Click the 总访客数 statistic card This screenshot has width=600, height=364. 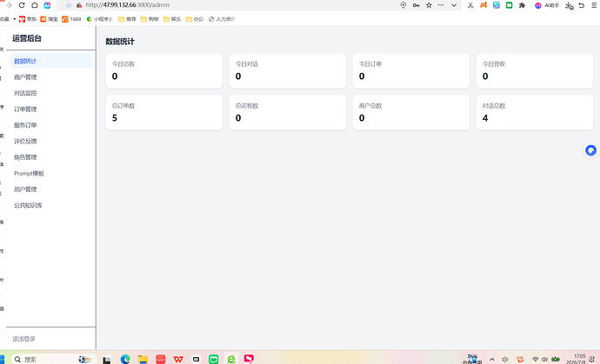pos(288,113)
